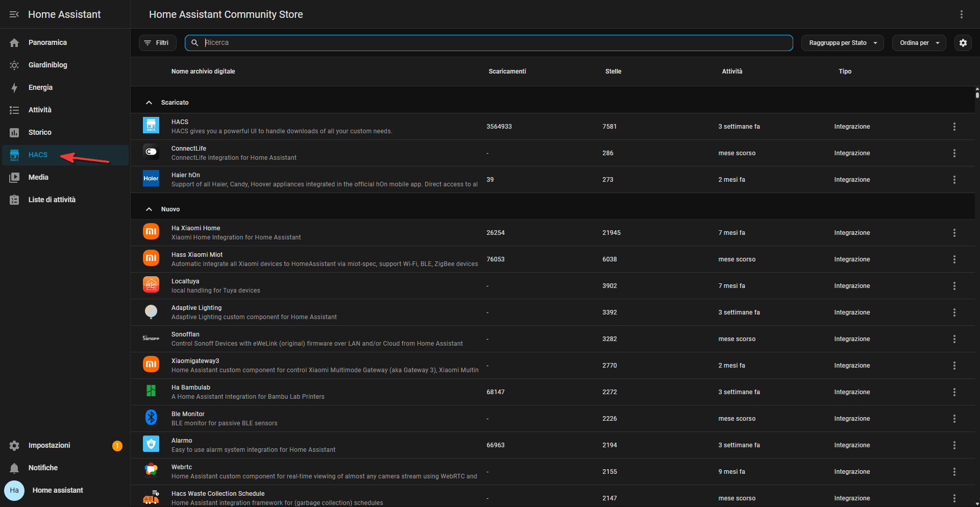This screenshot has height=507, width=980.
Task: Sort by the Tipo column header
Action: tap(845, 71)
